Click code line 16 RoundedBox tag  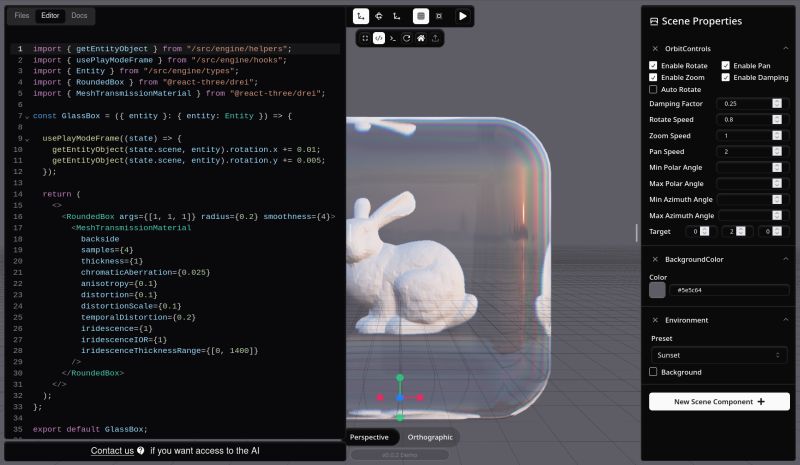click(x=198, y=216)
